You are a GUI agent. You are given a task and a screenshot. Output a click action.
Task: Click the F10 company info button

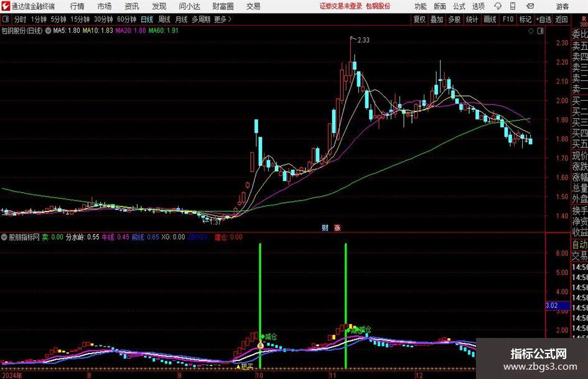pyautogui.click(x=508, y=19)
